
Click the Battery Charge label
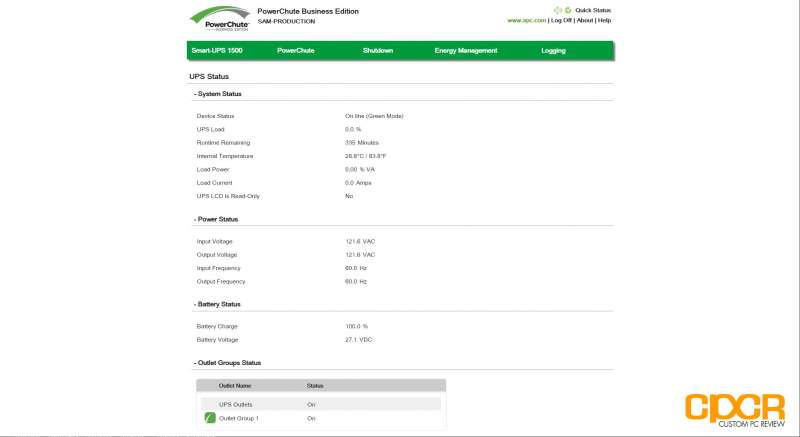coord(217,326)
